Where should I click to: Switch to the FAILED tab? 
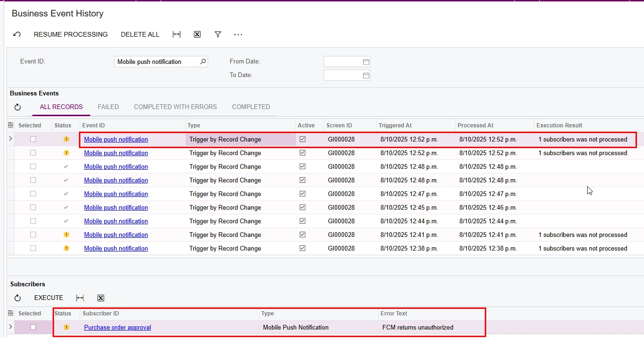[x=108, y=107]
